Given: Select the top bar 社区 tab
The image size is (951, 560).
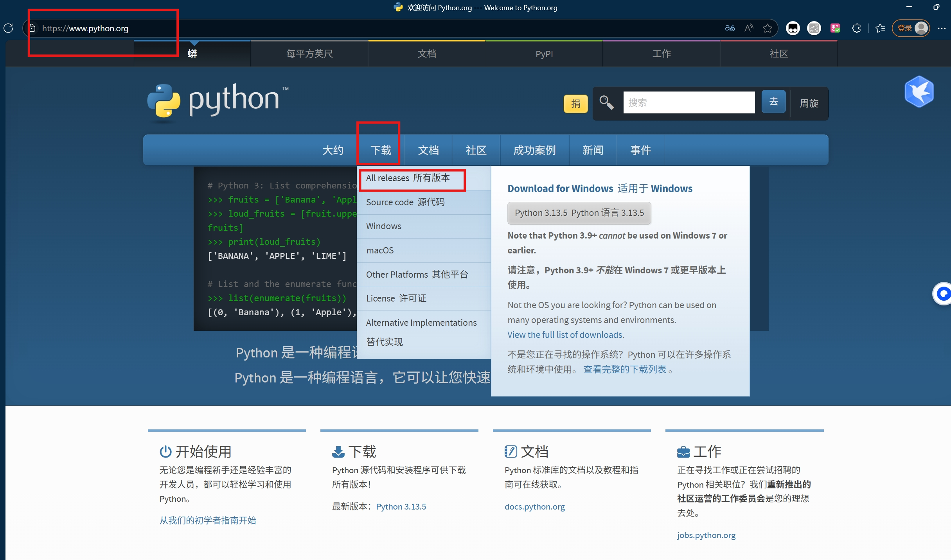Looking at the screenshot, I should (x=779, y=54).
